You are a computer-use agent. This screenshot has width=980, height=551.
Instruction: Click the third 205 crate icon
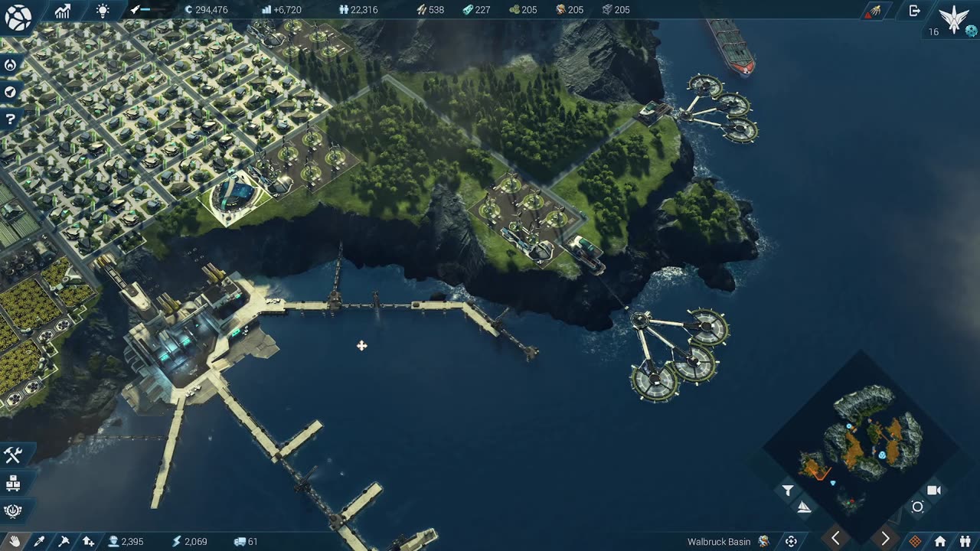click(607, 10)
